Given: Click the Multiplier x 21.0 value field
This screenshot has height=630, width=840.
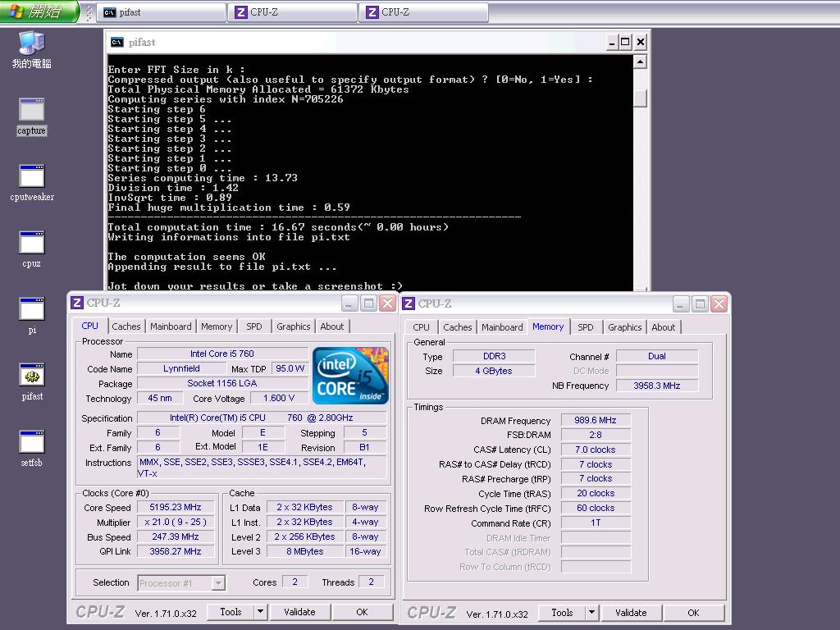Looking at the screenshot, I should [x=176, y=522].
